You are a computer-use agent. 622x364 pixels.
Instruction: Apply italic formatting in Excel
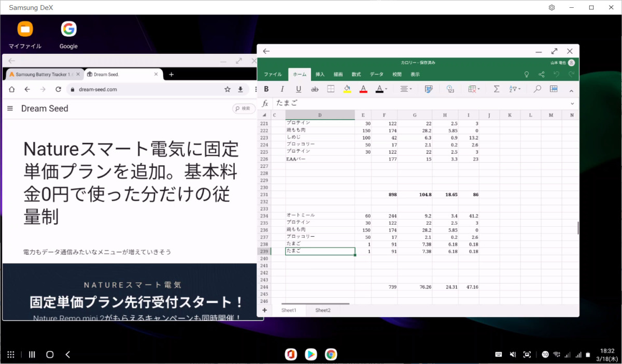[x=282, y=89]
